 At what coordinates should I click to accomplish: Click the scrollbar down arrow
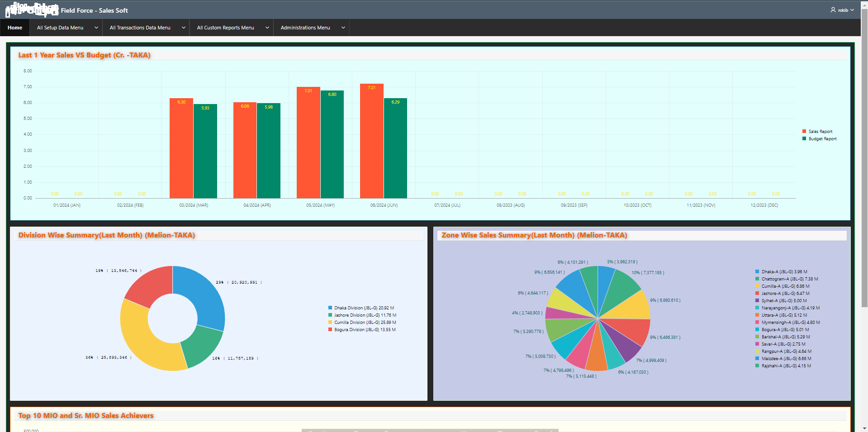[864, 428]
